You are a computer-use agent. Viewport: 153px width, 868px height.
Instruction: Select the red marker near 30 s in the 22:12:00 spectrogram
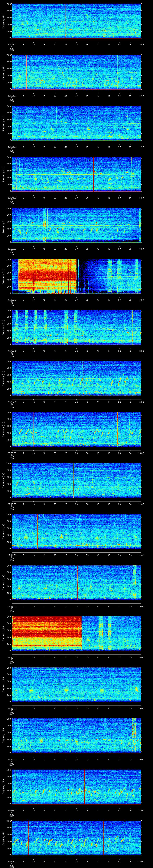[77, 583]
